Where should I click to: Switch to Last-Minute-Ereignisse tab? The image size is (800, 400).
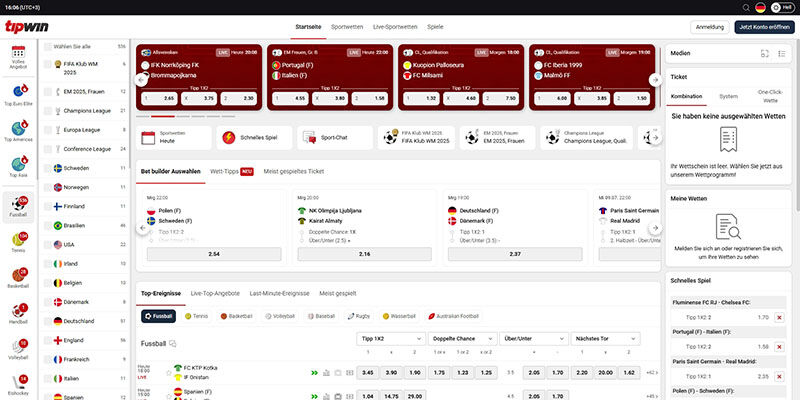coord(280,293)
